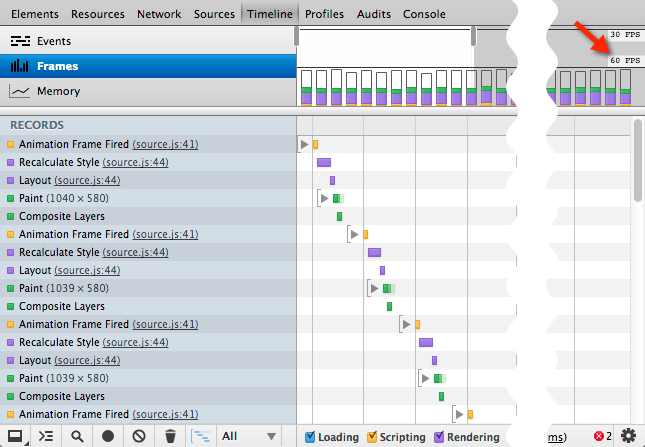Click the left overview window slider handle
645x447 pixels.
(297, 36)
